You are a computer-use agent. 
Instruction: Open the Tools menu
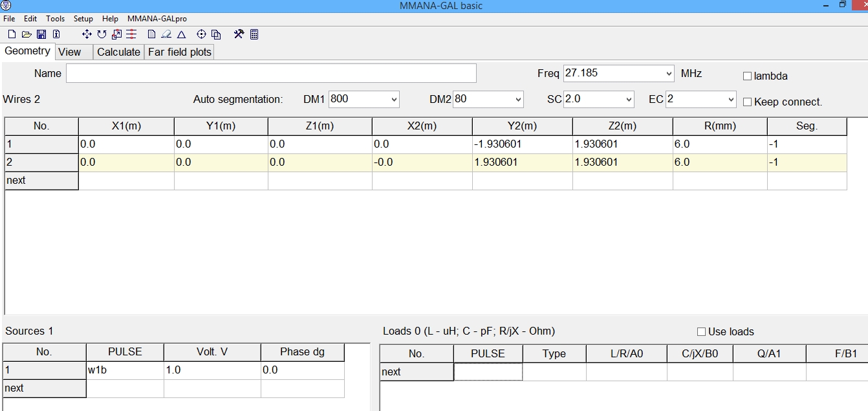[x=55, y=19]
